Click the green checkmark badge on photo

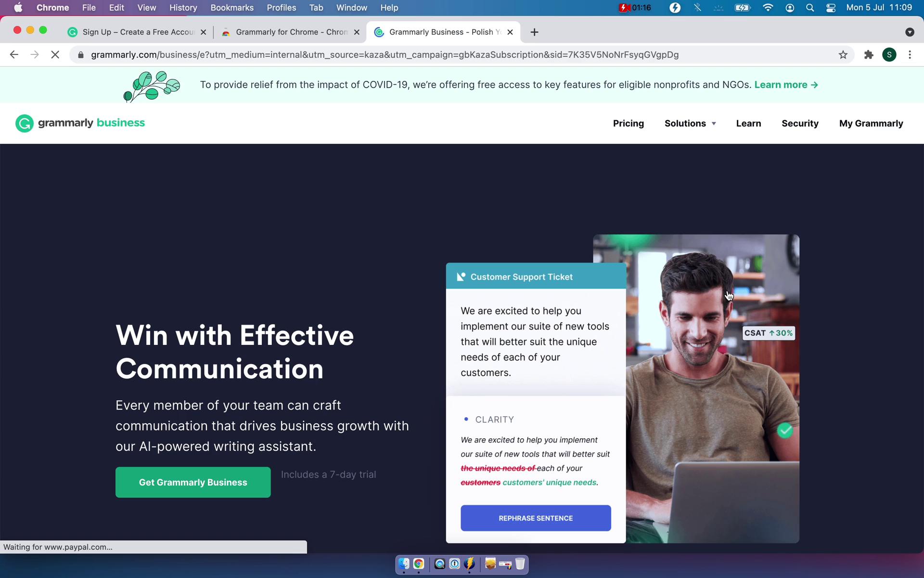click(x=784, y=430)
